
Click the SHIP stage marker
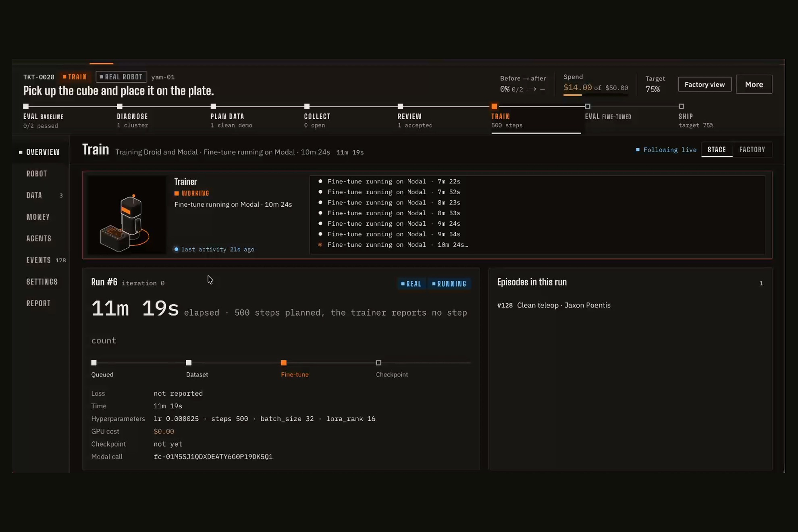pos(682,106)
